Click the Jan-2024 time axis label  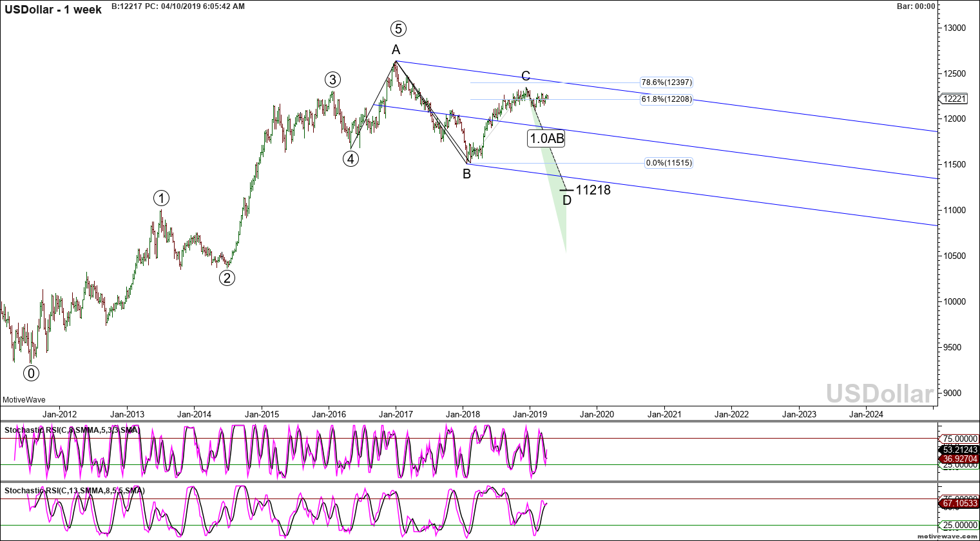(866, 414)
